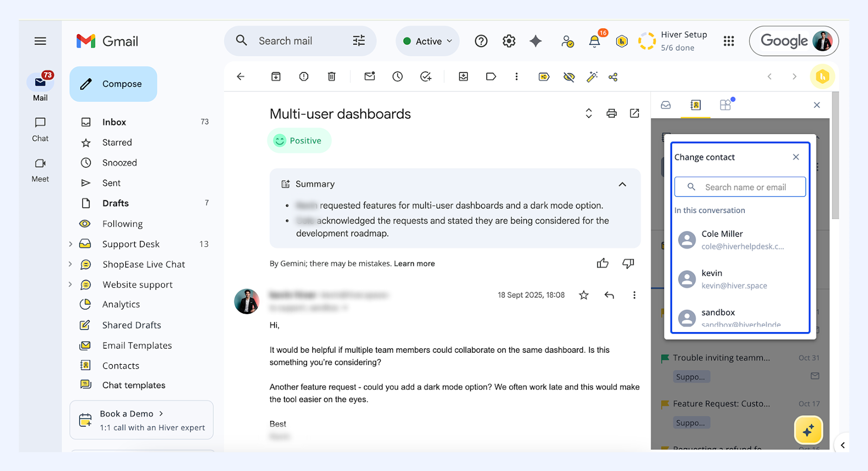868x471 pixels.
Task: Report this conversation as spam
Action: click(304, 77)
